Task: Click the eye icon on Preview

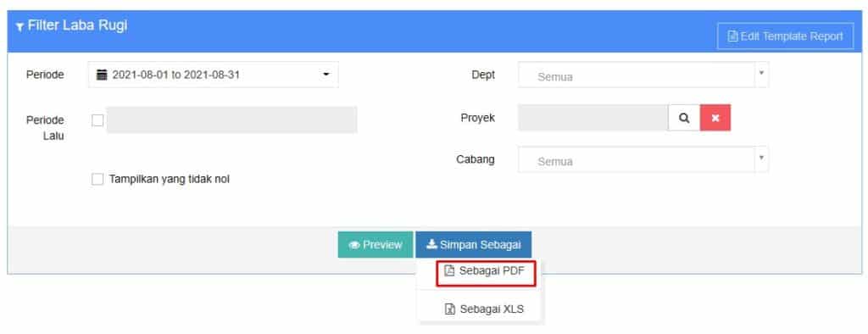Action: 353,245
